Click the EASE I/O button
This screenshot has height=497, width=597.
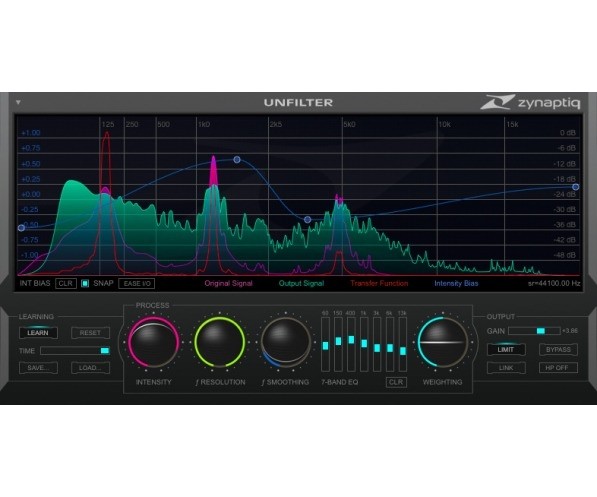(137, 284)
